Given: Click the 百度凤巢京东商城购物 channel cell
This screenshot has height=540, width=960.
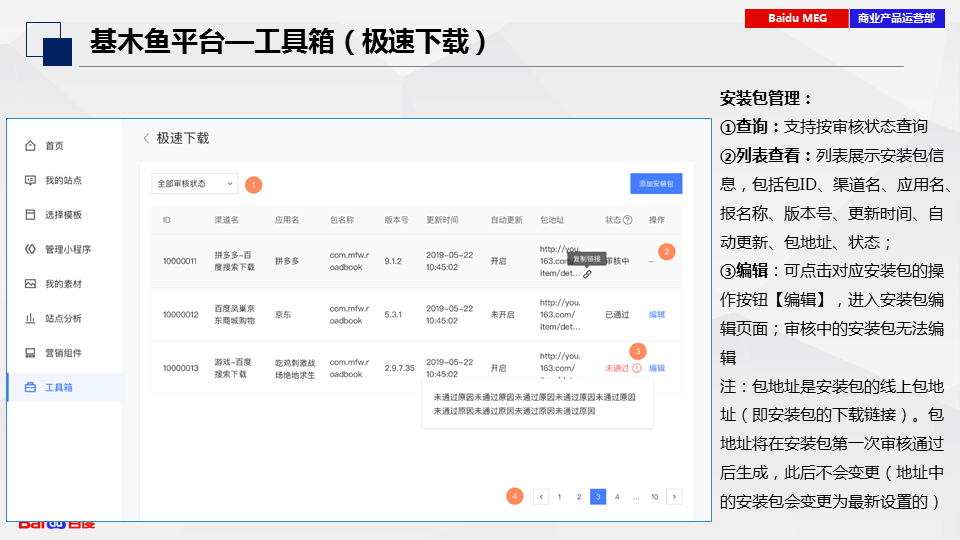Looking at the screenshot, I should click(234, 315).
